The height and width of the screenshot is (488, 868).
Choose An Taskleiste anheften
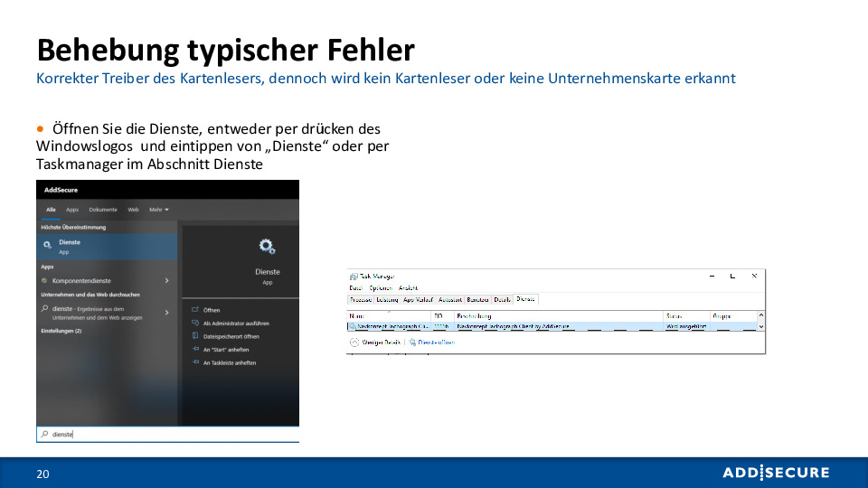point(230,363)
